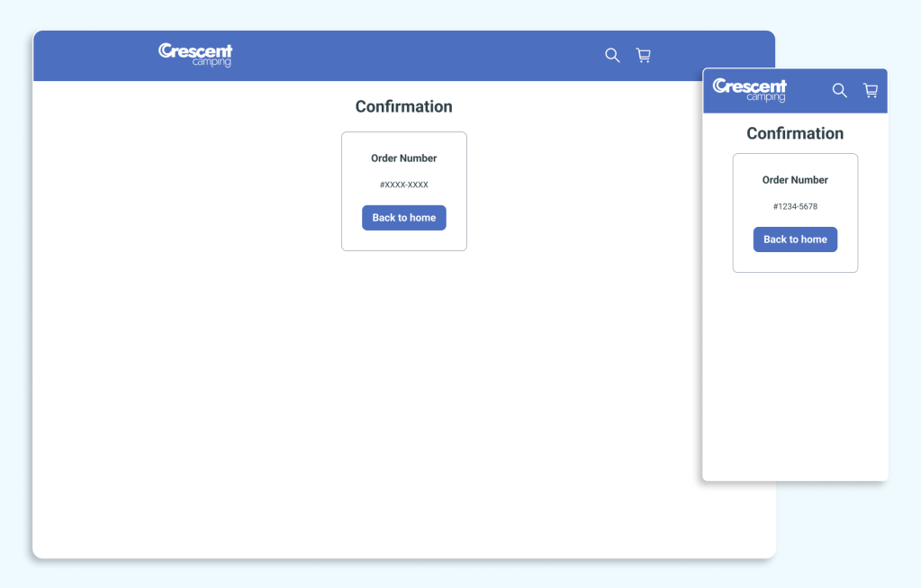Select the #XXXX-XXXX order number placeholder
This screenshot has height=588, width=921.
[403, 185]
